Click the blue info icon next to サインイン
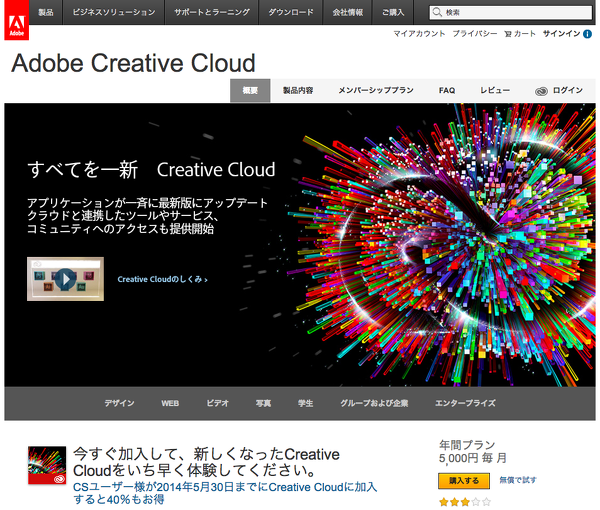 (x=587, y=34)
